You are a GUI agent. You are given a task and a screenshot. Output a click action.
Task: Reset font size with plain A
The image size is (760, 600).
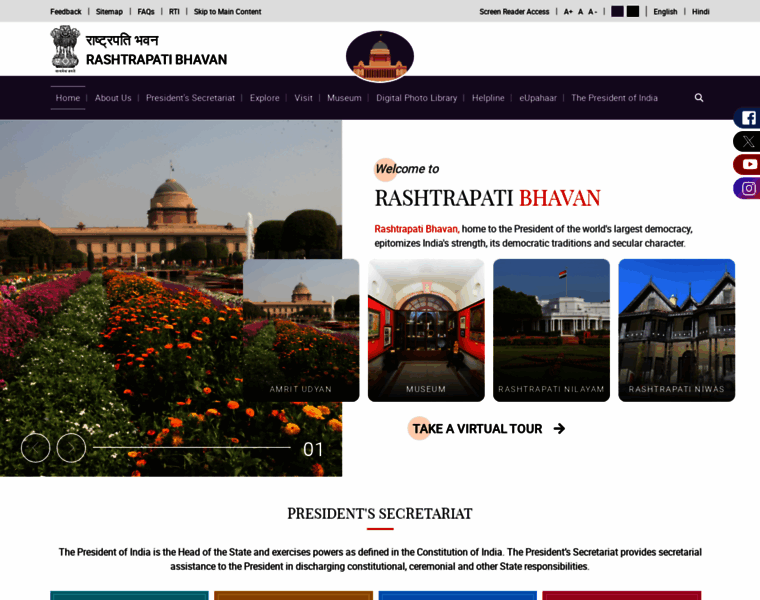pos(581,12)
